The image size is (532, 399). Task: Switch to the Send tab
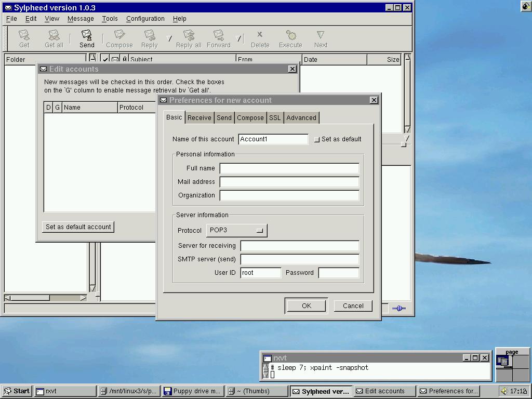tap(224, 118)
